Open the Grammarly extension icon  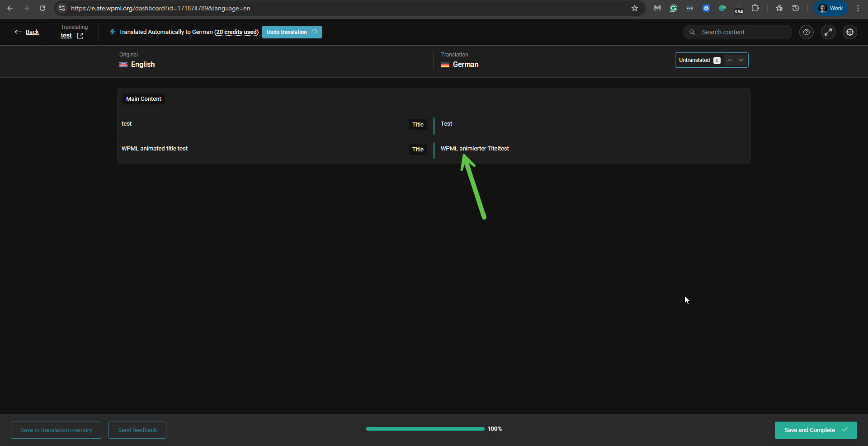click(673, 8)
